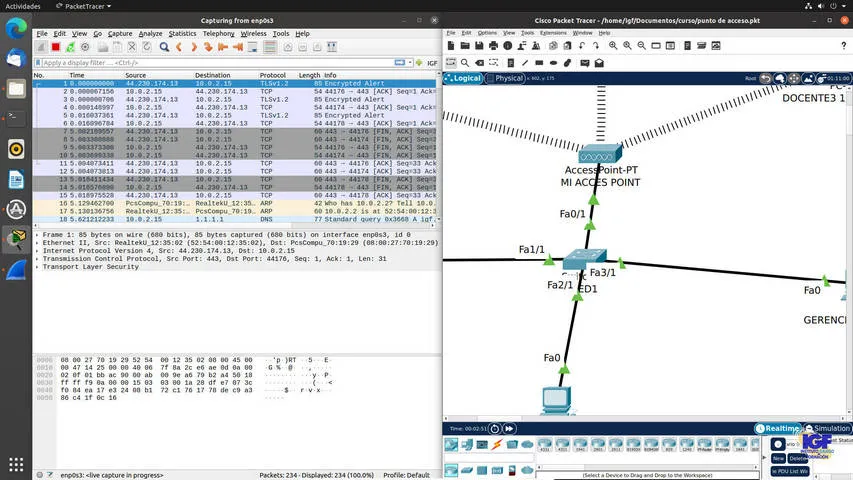853x480 pixels.
Task: Open Wireshark Analyze menu
Action: [x=150, y=33]
